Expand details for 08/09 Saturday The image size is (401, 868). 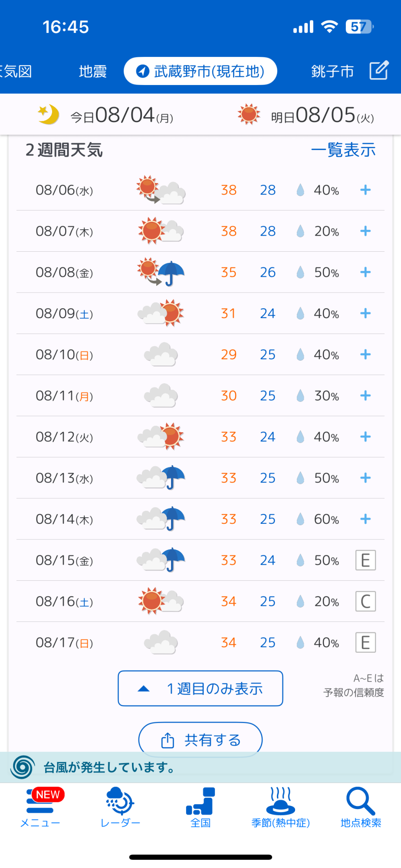point(365,313)
